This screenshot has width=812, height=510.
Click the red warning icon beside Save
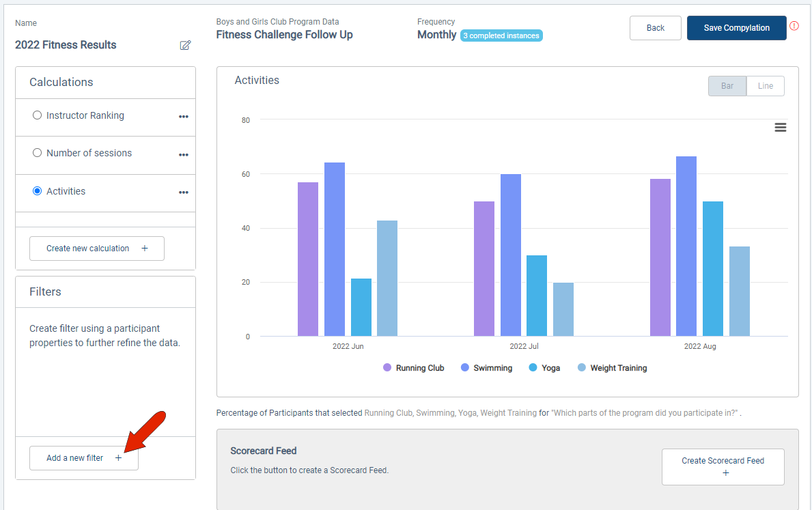coord(794,26)
